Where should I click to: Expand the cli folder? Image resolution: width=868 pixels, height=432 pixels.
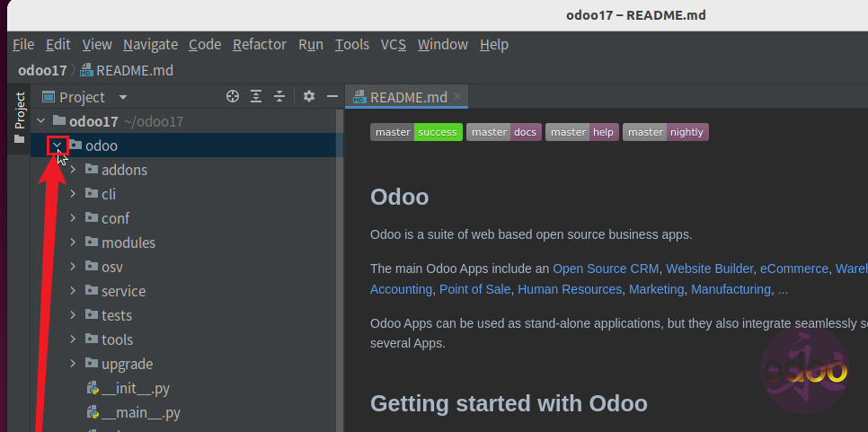pyautogui.click(x=73, y=194)
